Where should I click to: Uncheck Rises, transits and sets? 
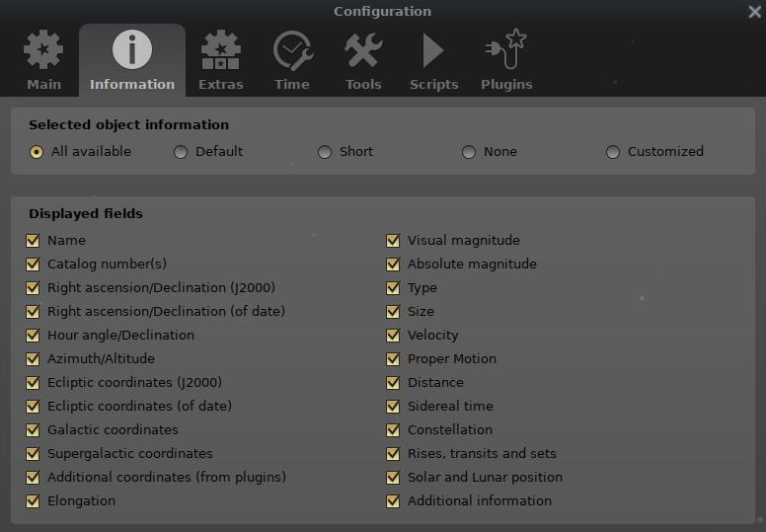click(393, 453)
